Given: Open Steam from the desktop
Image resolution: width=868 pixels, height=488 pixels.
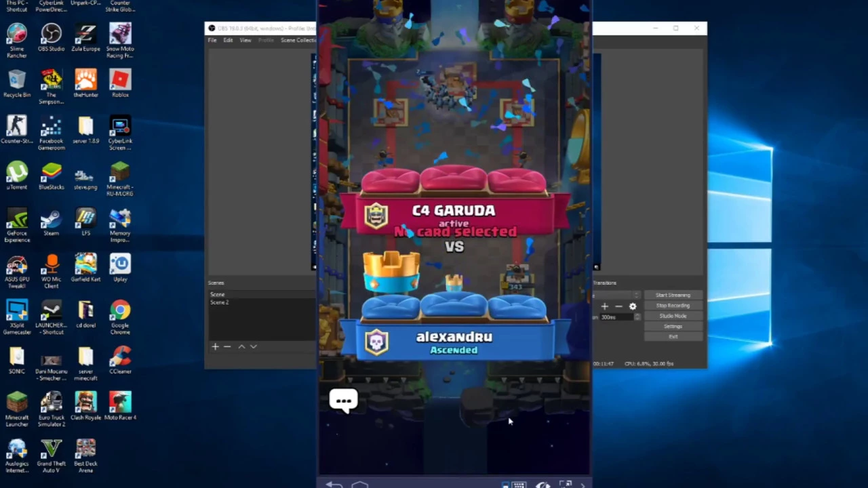Looking at the screenshot, I should (52, 222).
